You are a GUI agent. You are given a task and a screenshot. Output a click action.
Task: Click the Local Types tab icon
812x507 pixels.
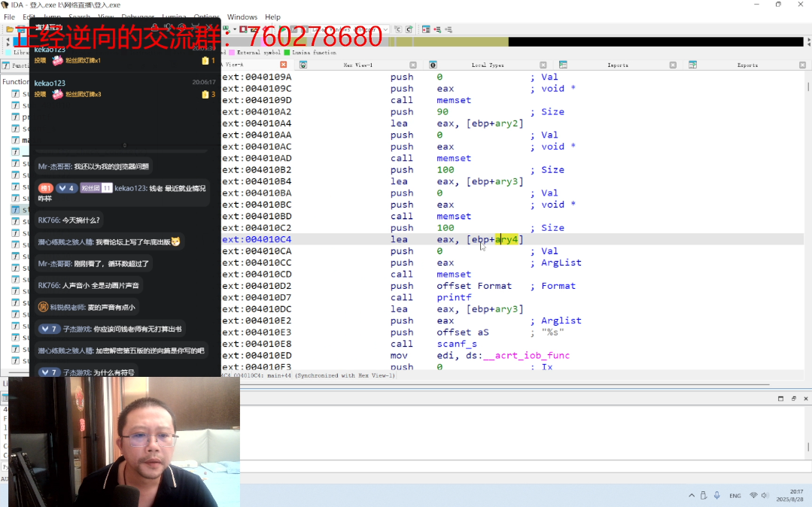[x=433, y=65]
